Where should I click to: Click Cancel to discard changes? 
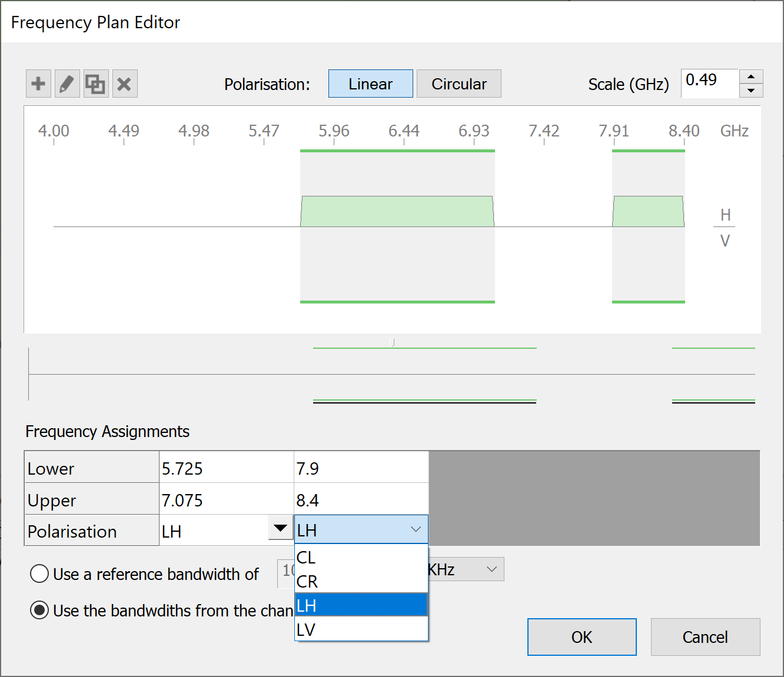coord(705,637)
